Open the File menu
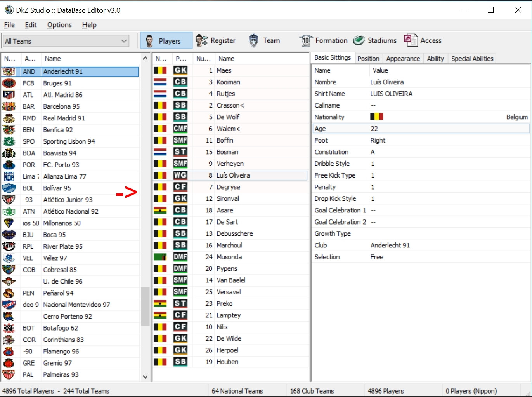The image size is (532, 397). (9, 25)
